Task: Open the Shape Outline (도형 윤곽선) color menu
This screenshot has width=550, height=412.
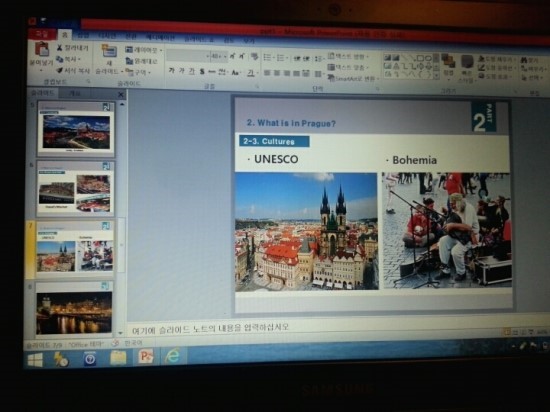Action: click(x=497, y=68)
